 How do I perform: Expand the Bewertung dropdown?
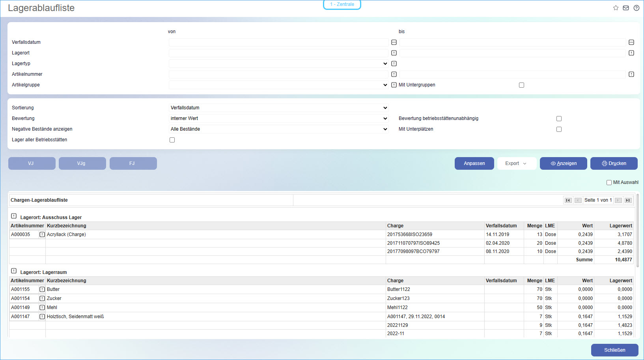point(278,118)
